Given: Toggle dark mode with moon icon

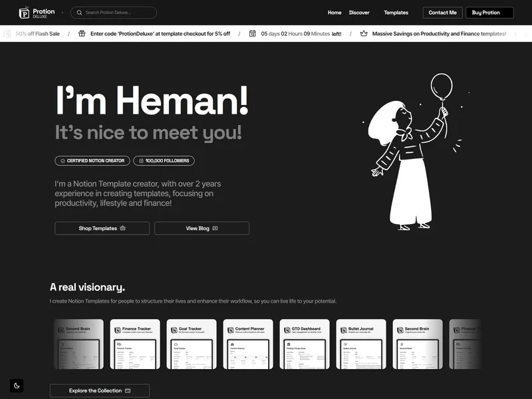Looking at the screenshot, I should point(17,386).
